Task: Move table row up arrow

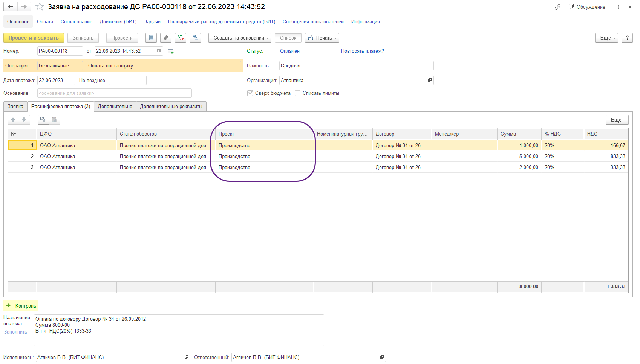Action: tap(13, 120)
